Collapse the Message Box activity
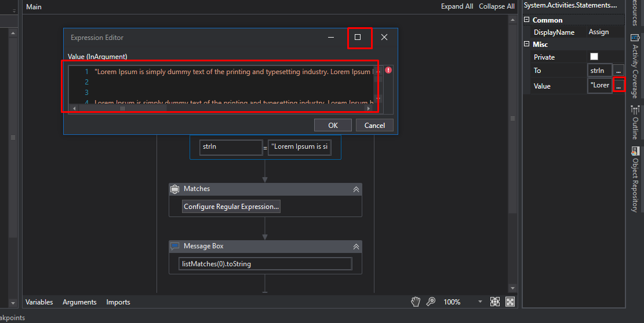Image resolution: width=644 pixels, height=323 pixels. point(356,247)
